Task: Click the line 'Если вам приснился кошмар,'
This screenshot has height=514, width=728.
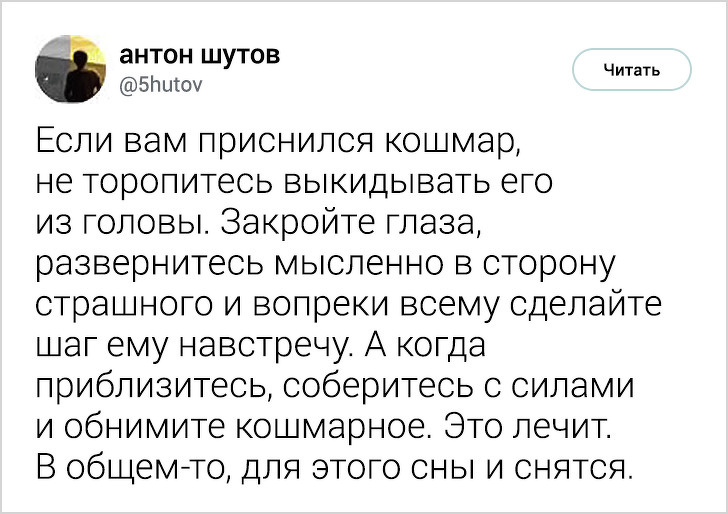Action: coord(278,140)
